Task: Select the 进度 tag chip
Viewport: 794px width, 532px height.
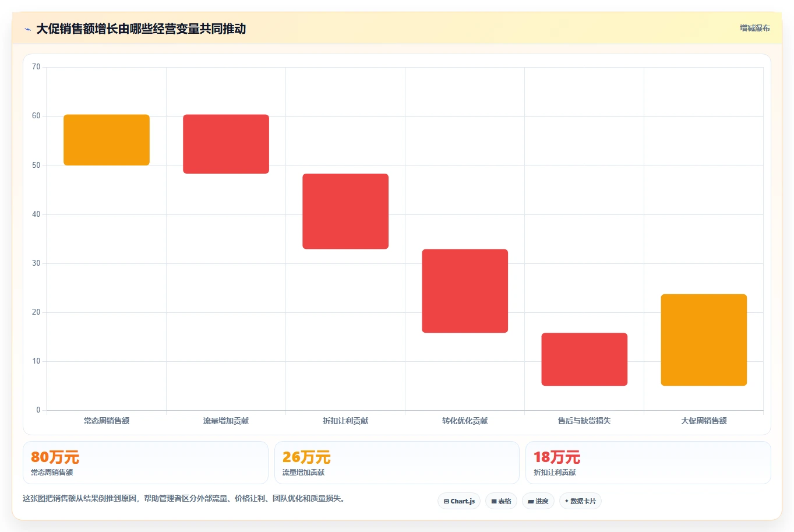Action: coord(538,501)
